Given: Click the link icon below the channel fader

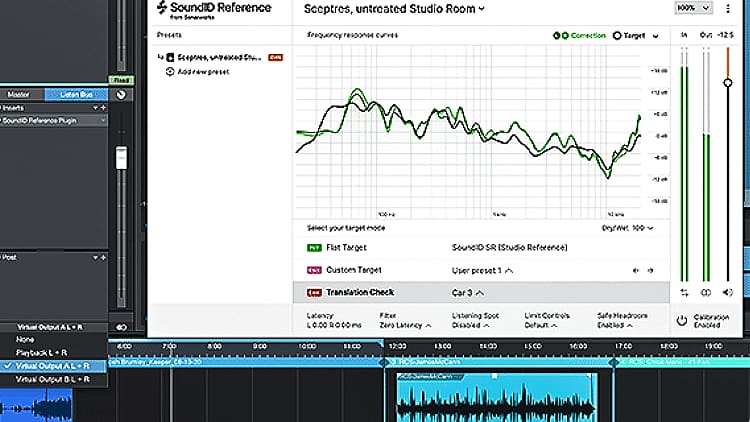Looking at the screenshot, I should click(121, 327).
